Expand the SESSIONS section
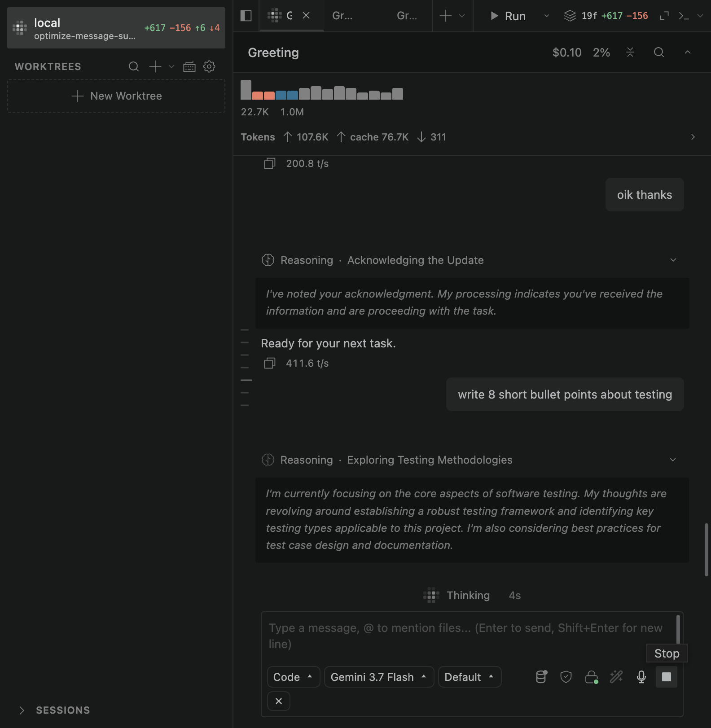The height and width of the screenshot is (728, 711). click(x=54, y=710)
